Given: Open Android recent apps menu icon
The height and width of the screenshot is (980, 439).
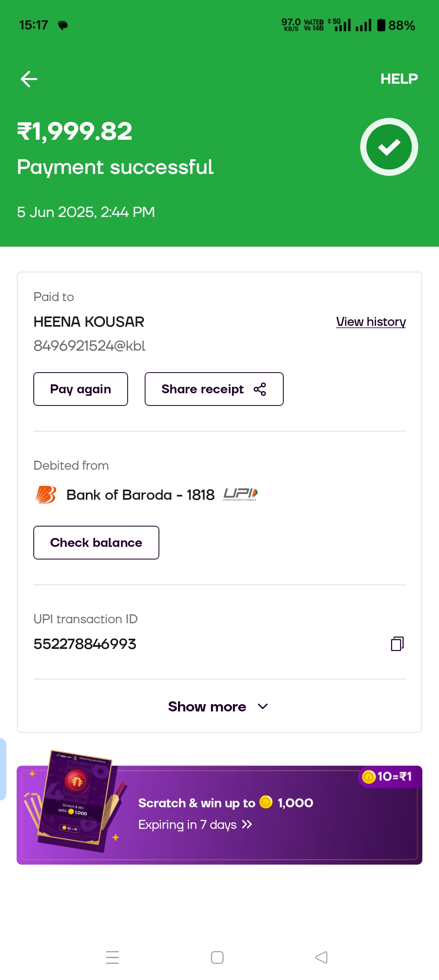Looking at the screenshot, I should point(112,957).
